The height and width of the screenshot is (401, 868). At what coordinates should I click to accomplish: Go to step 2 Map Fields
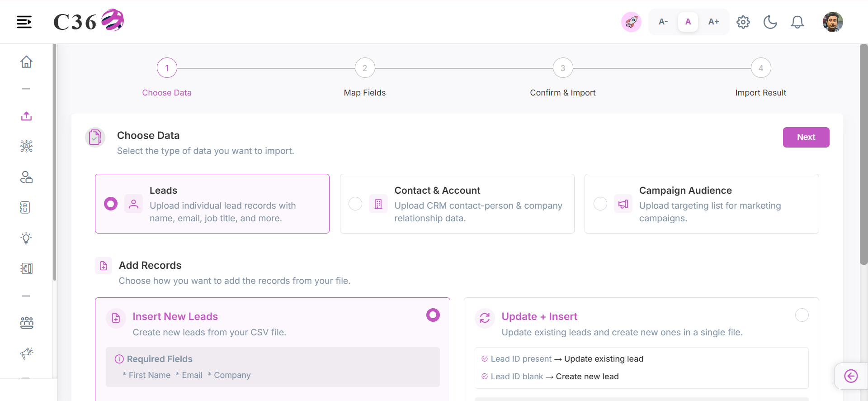pos(365,68)
